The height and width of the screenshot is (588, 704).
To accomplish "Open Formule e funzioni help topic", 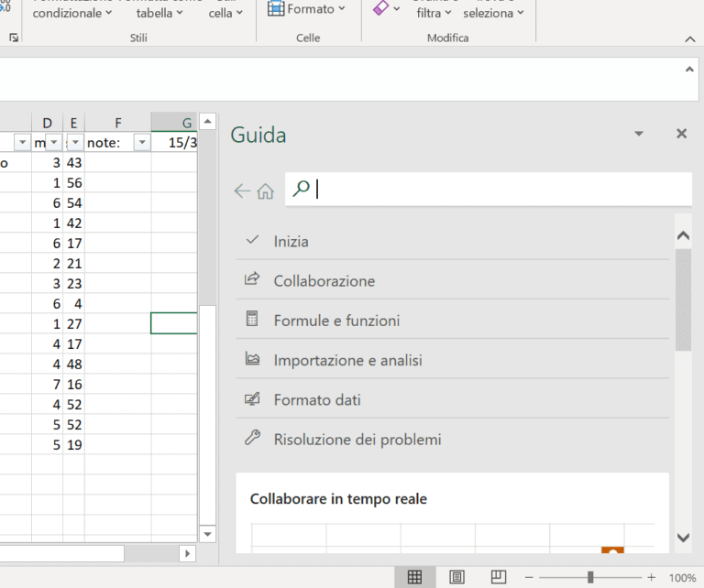I will [x=452, y=321].
